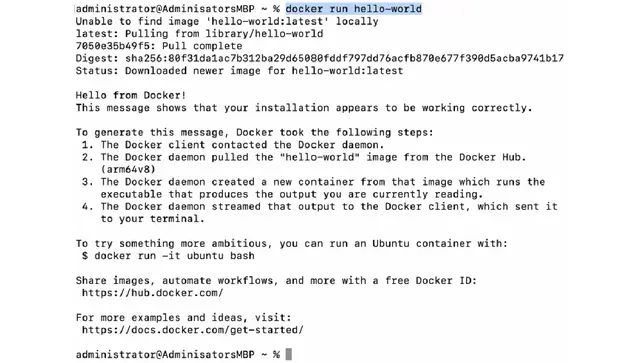Click the top administrator@AdminisatorsMBP prompt

[165, 9]
